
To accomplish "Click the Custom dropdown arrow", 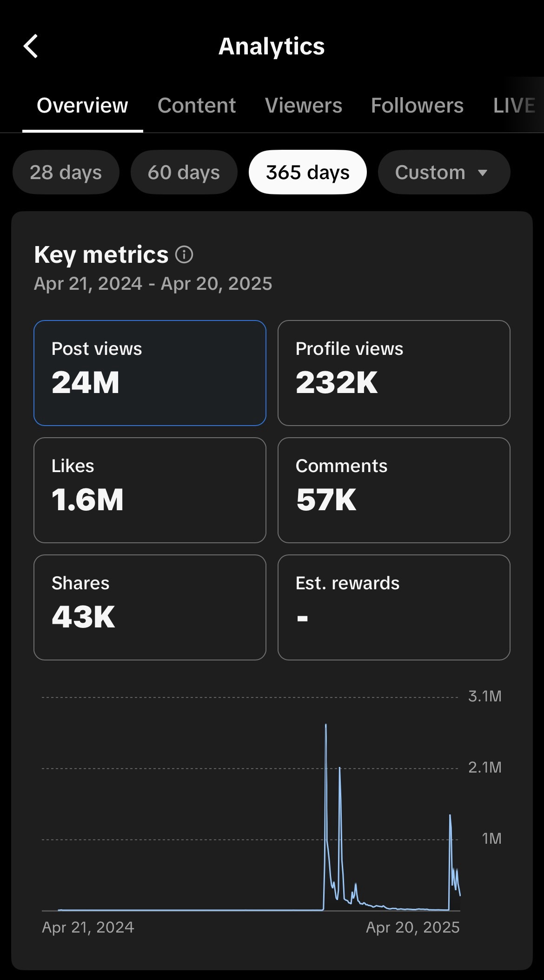I will point(483,173).
